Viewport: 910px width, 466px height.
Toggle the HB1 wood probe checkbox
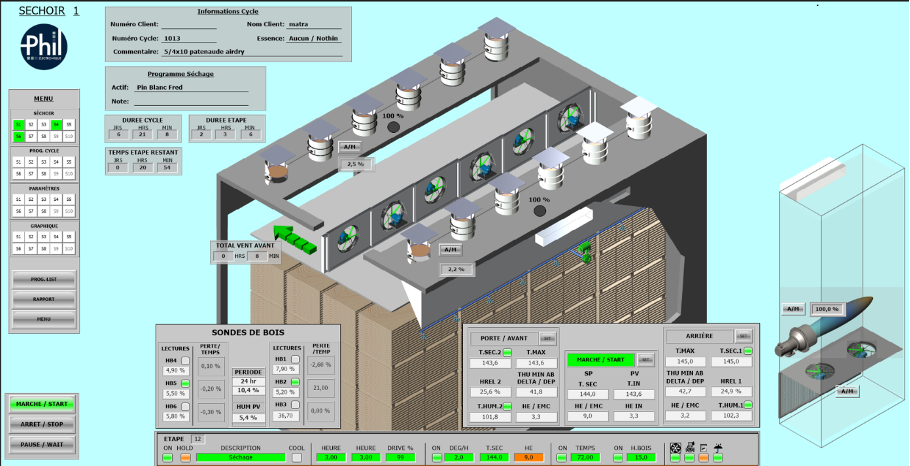coord(295,359)
